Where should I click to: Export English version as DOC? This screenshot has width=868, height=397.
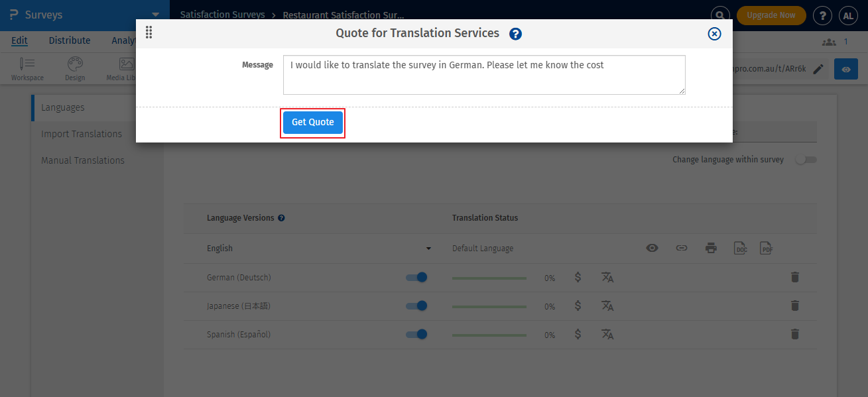click(741, 248)
